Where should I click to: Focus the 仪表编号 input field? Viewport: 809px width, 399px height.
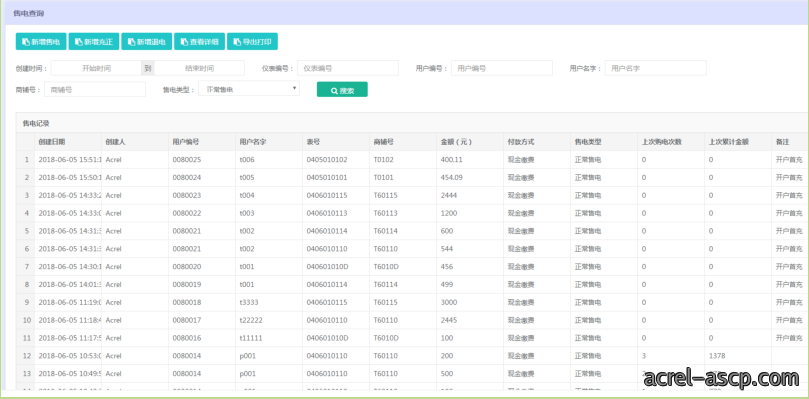click(348, 68)
